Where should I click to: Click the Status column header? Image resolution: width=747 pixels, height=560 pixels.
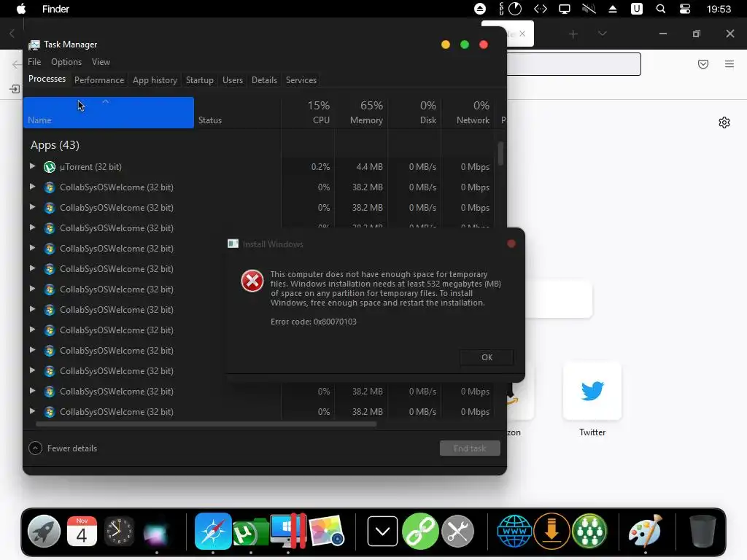click(x=237, y=113)
